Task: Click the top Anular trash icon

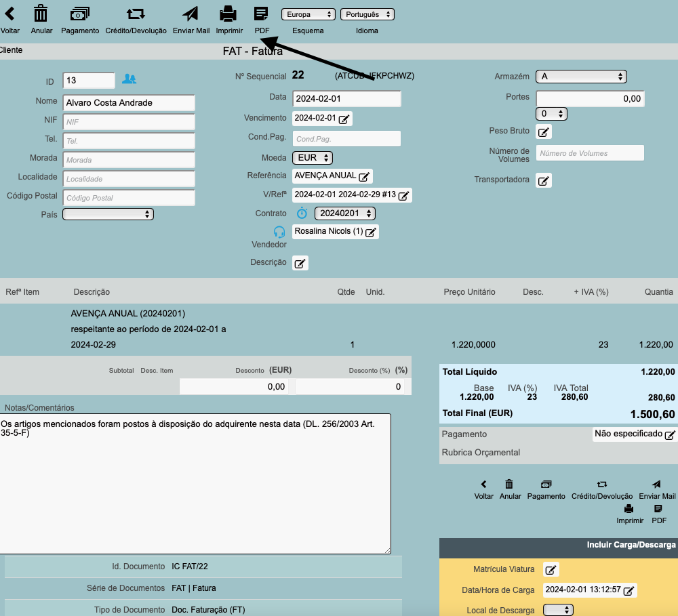Action: click(x=41, y=14)
